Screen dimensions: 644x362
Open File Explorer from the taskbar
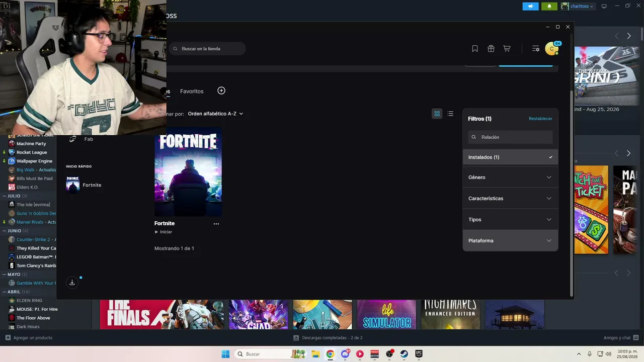point(315,354)
